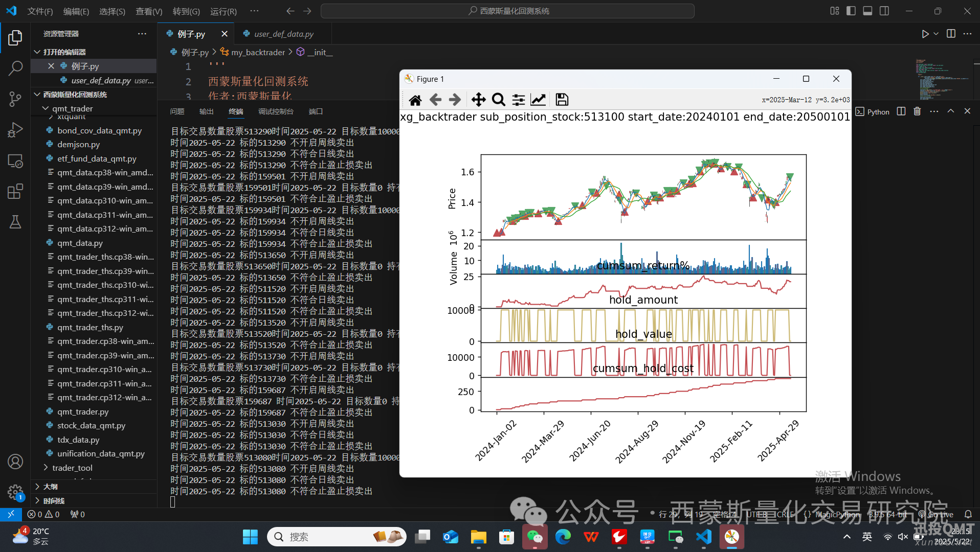Click the notifications bell in status bar
Screen dimensions: 980x552
point(968,514)
